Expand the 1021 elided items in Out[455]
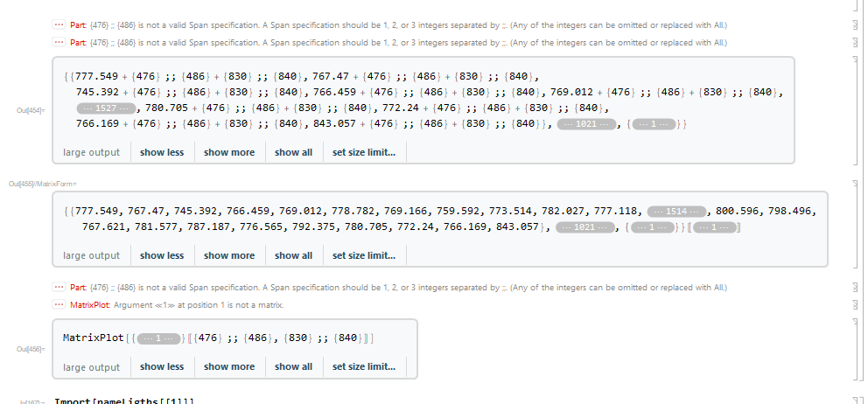 (x=584, y=227)
